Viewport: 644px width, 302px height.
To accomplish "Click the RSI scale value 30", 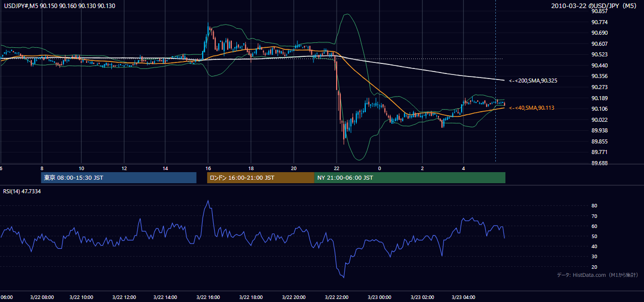I will 594,256.
